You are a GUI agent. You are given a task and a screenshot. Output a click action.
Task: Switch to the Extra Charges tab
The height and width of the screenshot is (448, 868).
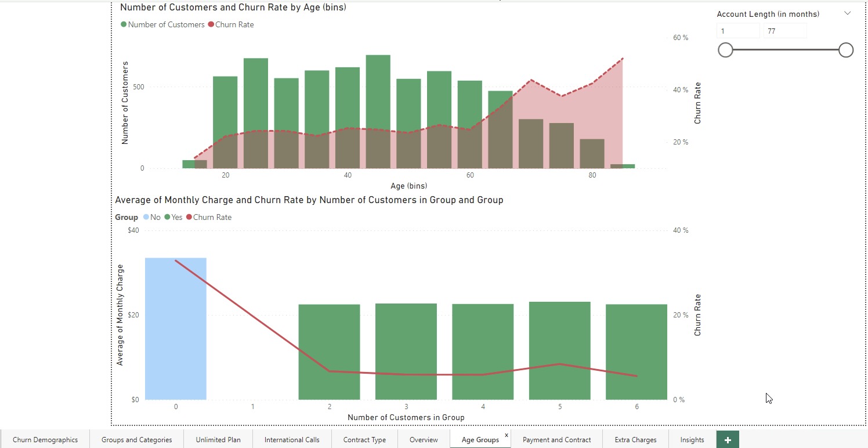635,440
